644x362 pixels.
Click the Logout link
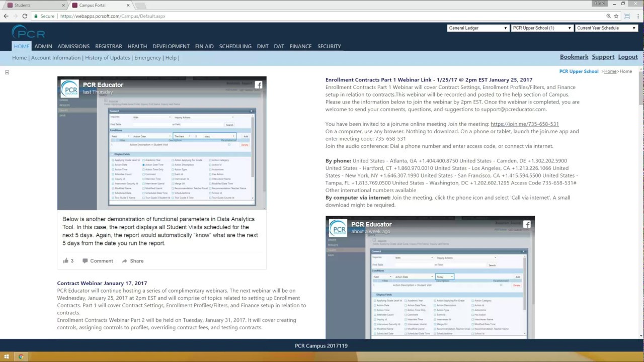[x=628, y=57]
